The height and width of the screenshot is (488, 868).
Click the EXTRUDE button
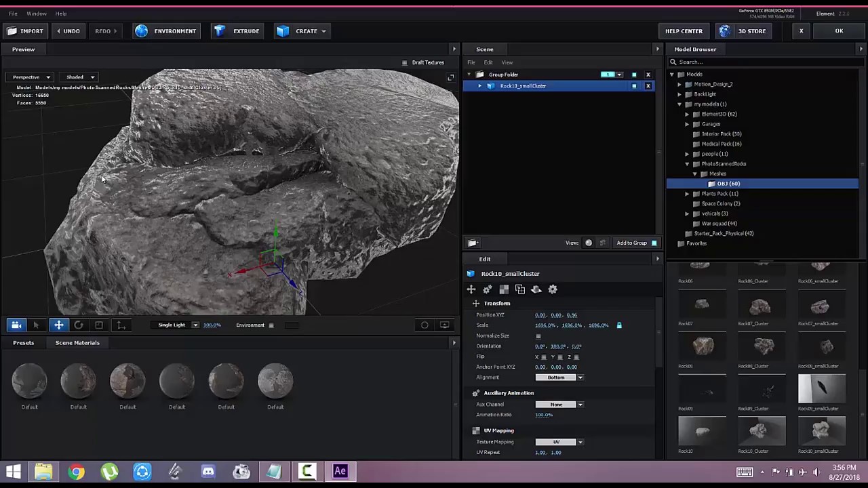pyautogui.click(x=237, y=31)
